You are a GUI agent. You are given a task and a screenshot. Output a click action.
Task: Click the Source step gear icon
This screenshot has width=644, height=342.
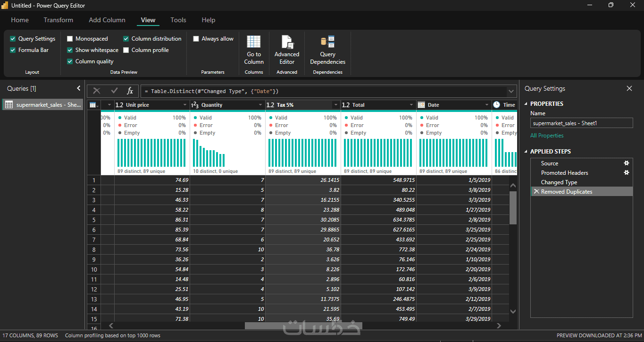pos(627,163)
